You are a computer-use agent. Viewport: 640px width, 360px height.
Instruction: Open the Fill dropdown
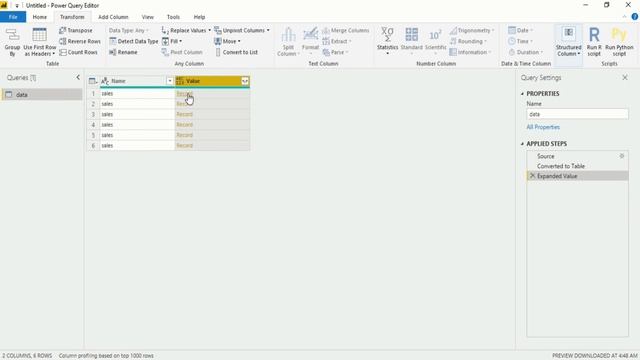click(x=172, y=41)
